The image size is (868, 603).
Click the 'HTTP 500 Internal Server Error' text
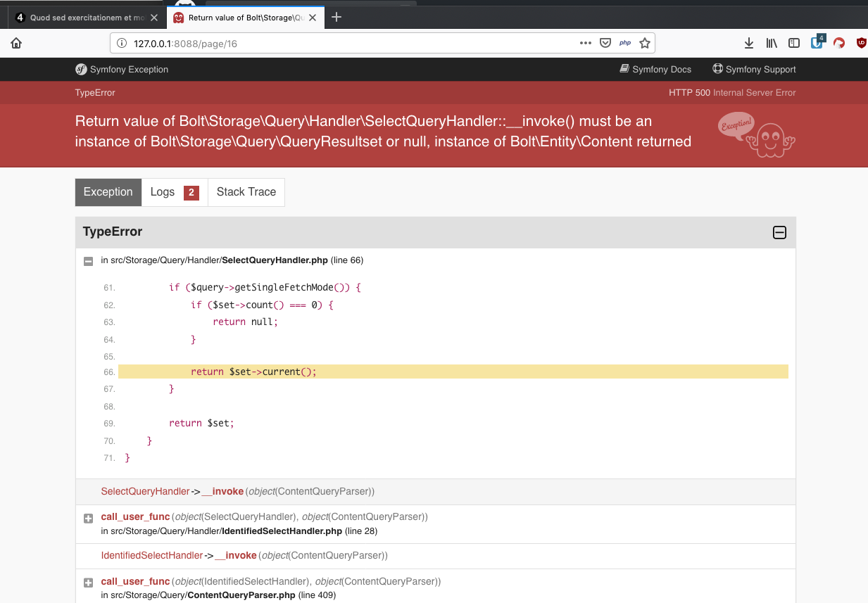pyautogui.click(x=732, y=92)
